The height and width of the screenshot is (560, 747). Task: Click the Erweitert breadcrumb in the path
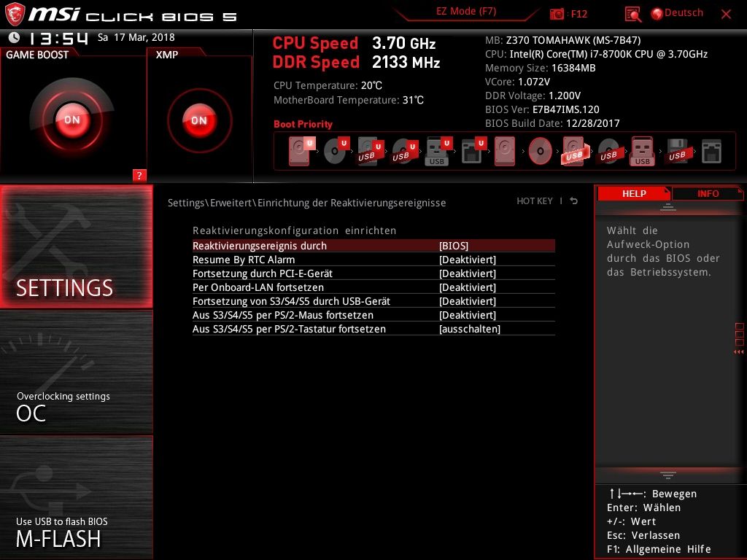coord(231,203)
